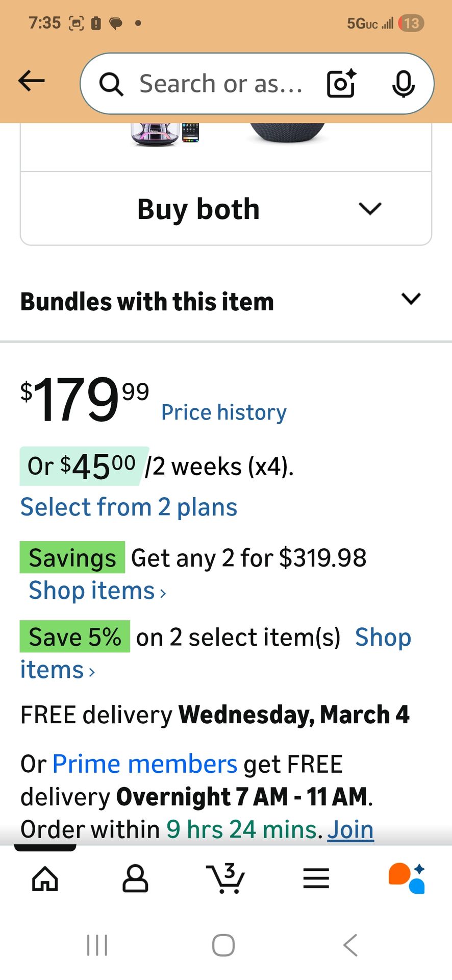Screen dimensions: 452x980
Task: Go to the Home tab
Action: coord(45,878)
